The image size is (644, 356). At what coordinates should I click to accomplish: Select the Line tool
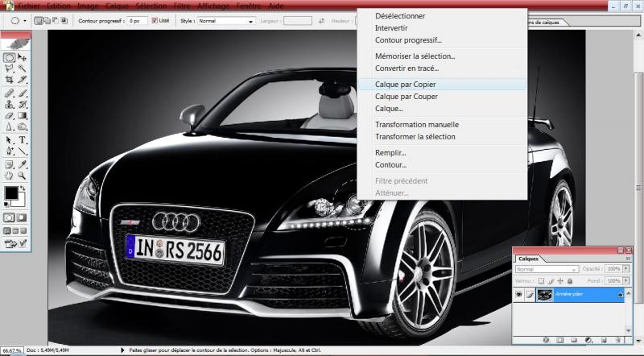pyautogui.click(x=23, y=151)
